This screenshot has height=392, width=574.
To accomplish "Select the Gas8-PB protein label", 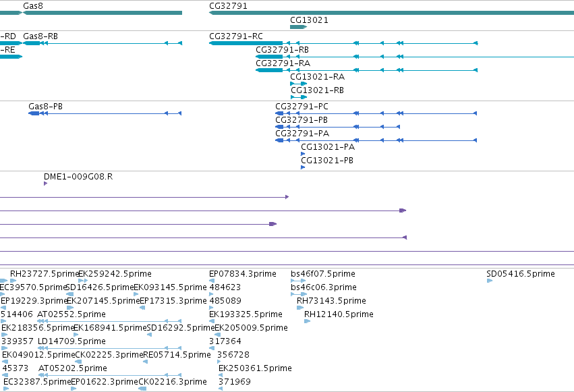I will [x=45, y=107].
